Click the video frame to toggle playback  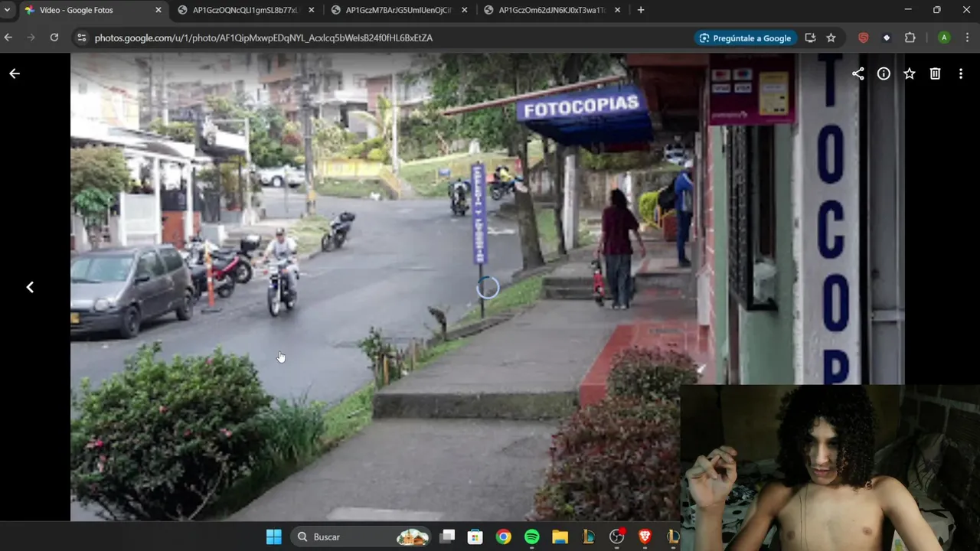point(488,287)
